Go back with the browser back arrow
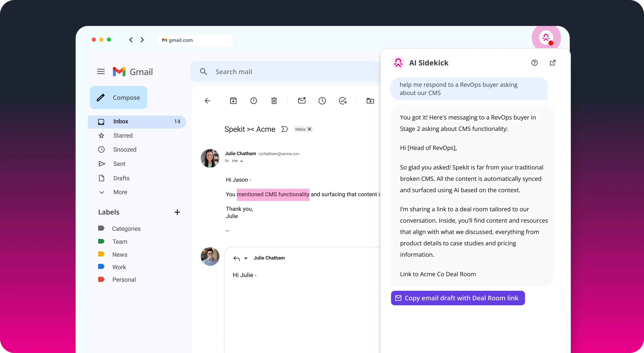The height and width of the screenshot is (353, 644). [x=131, y=40]
